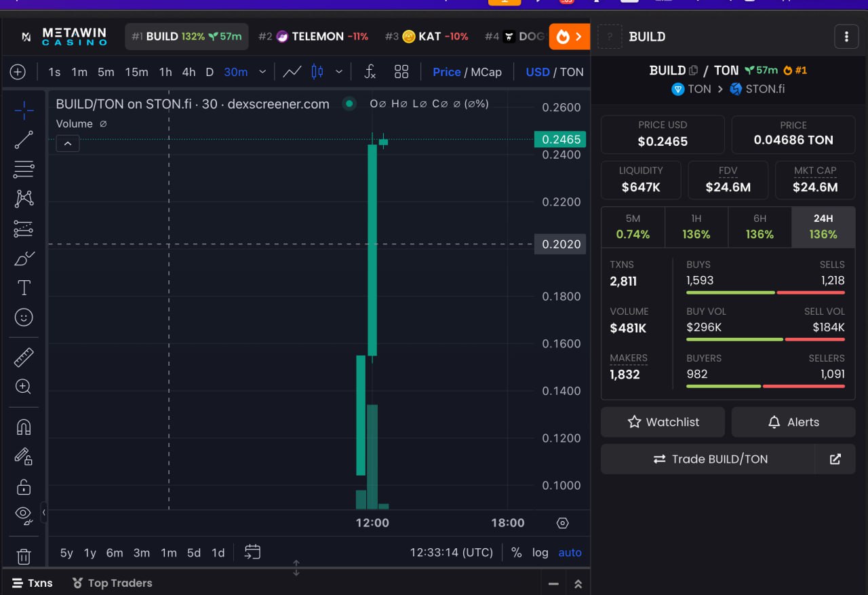Screen dimensions: 868x595
Task: Expand the time interval dropdown arrow
Action: [x=263, y=72]
